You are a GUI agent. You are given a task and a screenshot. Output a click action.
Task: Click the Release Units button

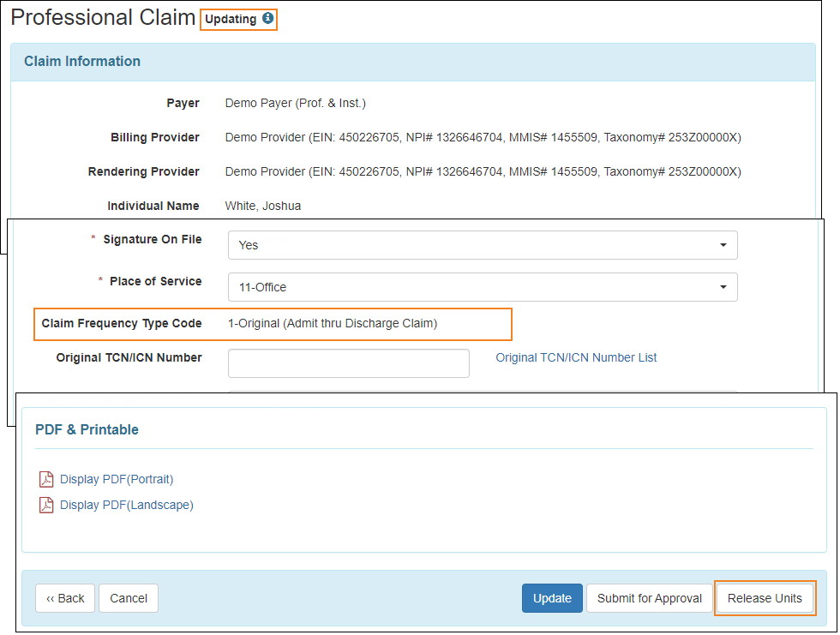[x=765, y=598]
